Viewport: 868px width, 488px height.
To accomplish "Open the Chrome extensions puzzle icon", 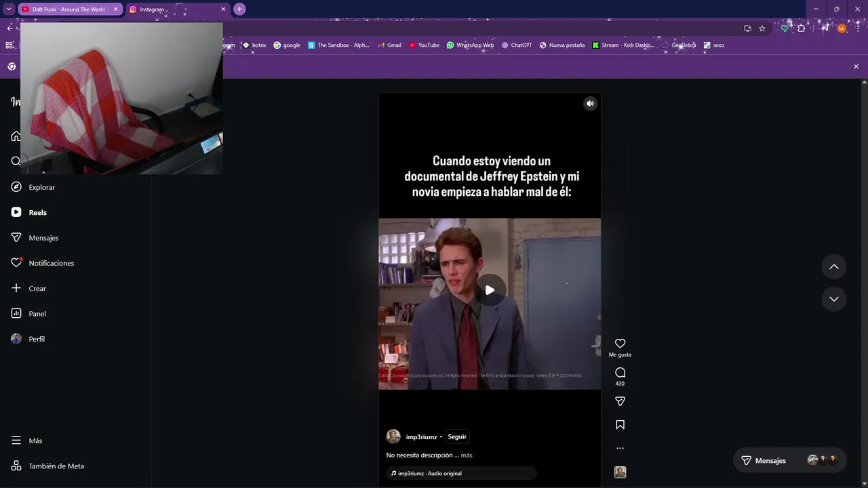I will coord(802,28).
